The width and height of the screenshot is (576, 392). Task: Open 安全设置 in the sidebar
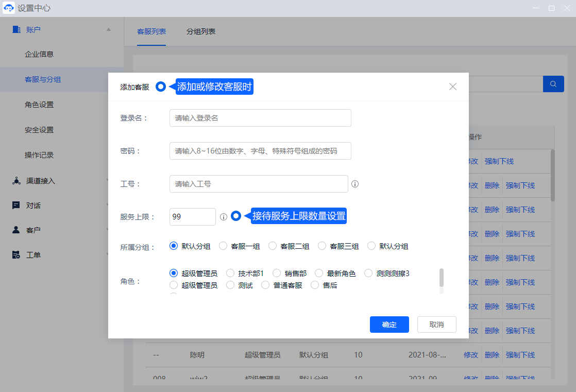tap(39, 130)
